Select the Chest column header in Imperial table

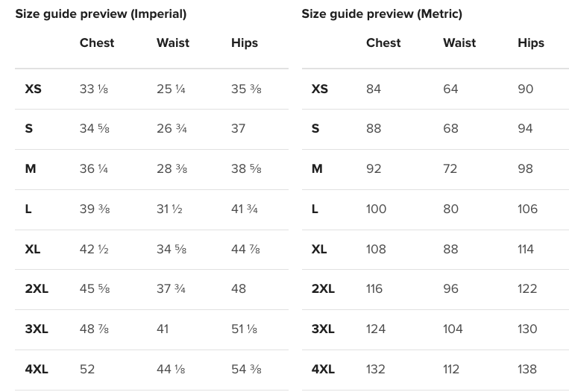point(97,42)
